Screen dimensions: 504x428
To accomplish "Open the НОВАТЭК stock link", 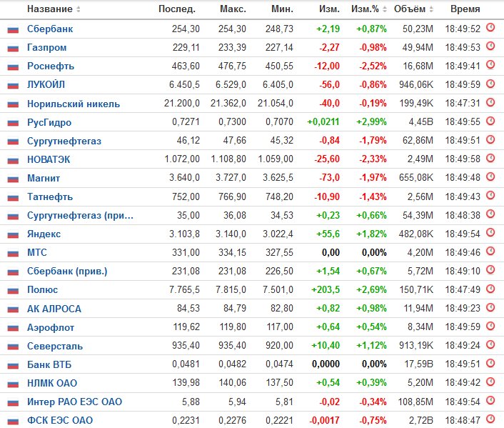I will coord(49,159).
